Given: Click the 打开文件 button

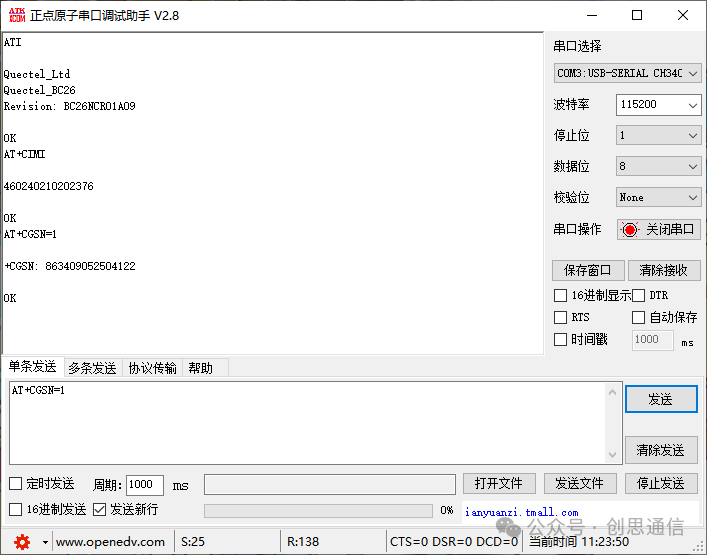Looking at the screenshot, I should point(499,484).
